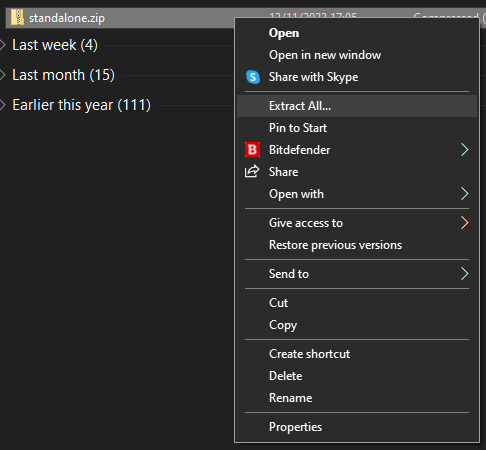This screenshot has height=450, width=486.
Task: Expand the Open with submenu arrow
Action: click(x=465, y=194)
